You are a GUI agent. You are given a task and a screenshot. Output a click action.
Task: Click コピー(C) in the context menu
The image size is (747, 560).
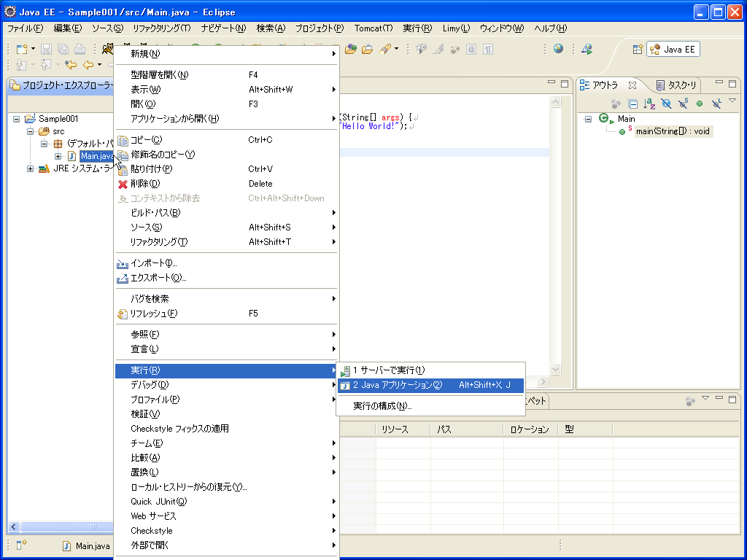(227, 140)
